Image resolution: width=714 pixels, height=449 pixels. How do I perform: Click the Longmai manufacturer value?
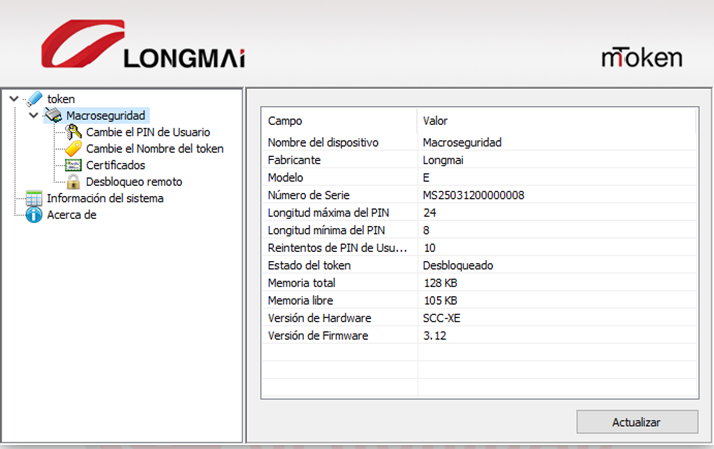pos(443,160)
